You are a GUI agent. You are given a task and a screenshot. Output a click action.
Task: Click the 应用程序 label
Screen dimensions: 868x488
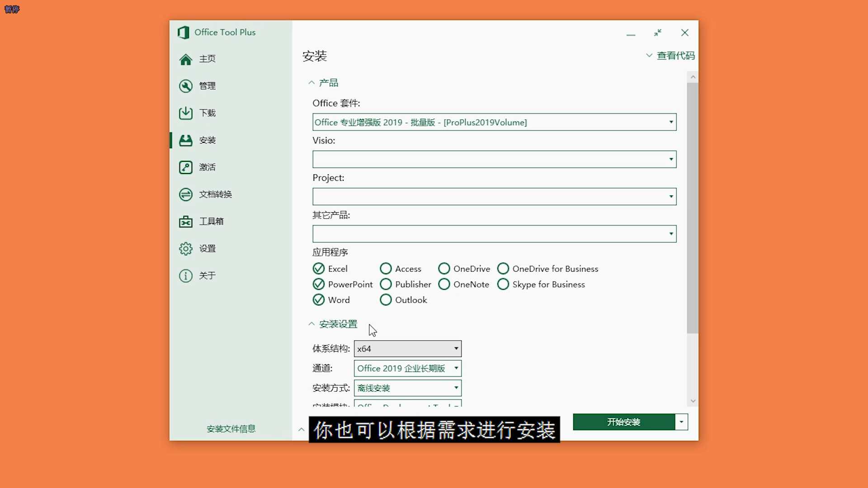330,252
